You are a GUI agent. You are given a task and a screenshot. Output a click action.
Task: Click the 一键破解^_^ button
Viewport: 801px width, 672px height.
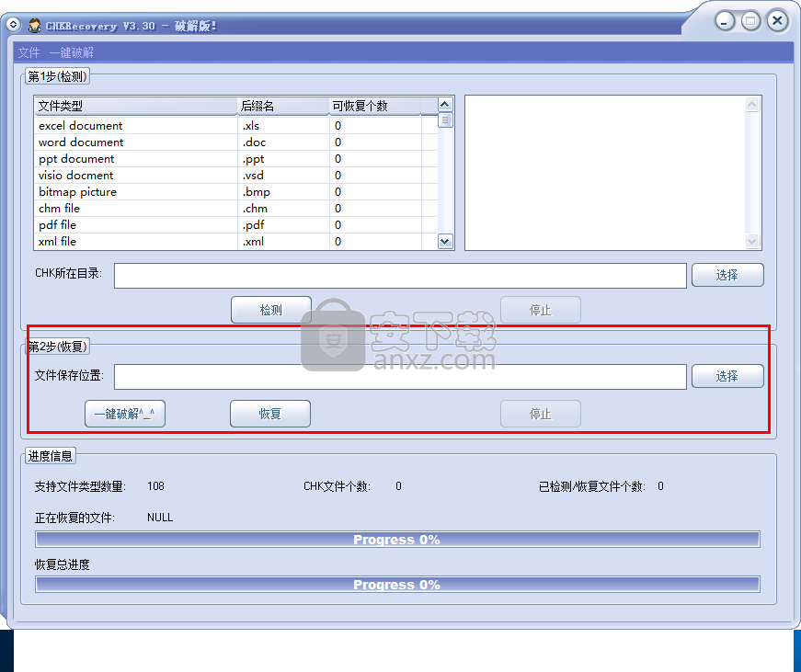(x=125, y=414)
